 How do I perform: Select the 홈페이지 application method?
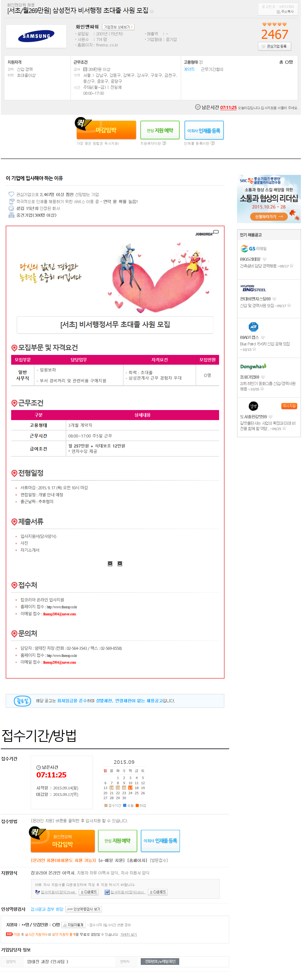pos(137,860)
